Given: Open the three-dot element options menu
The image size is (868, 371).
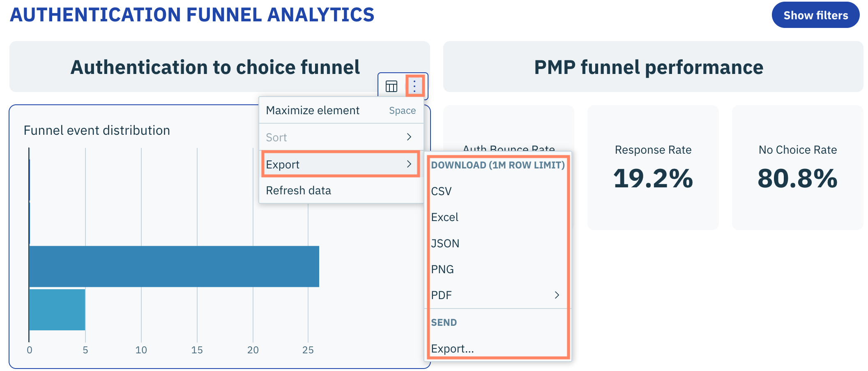Looking at the screenshot, I should (x=414, y=86).
